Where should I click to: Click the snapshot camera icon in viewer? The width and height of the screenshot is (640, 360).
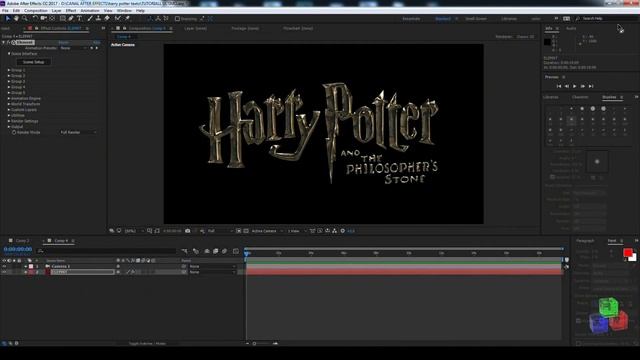(188, 231)
